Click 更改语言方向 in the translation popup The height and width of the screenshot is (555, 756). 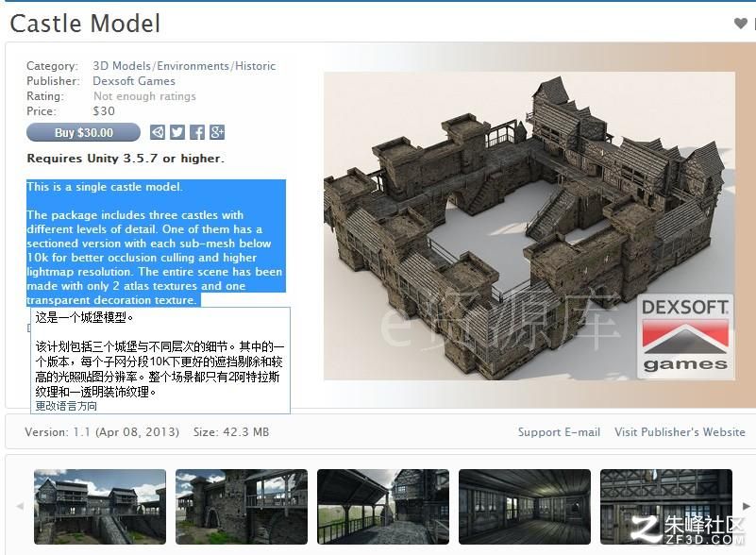pyautogui.click(x=66, y=406)
